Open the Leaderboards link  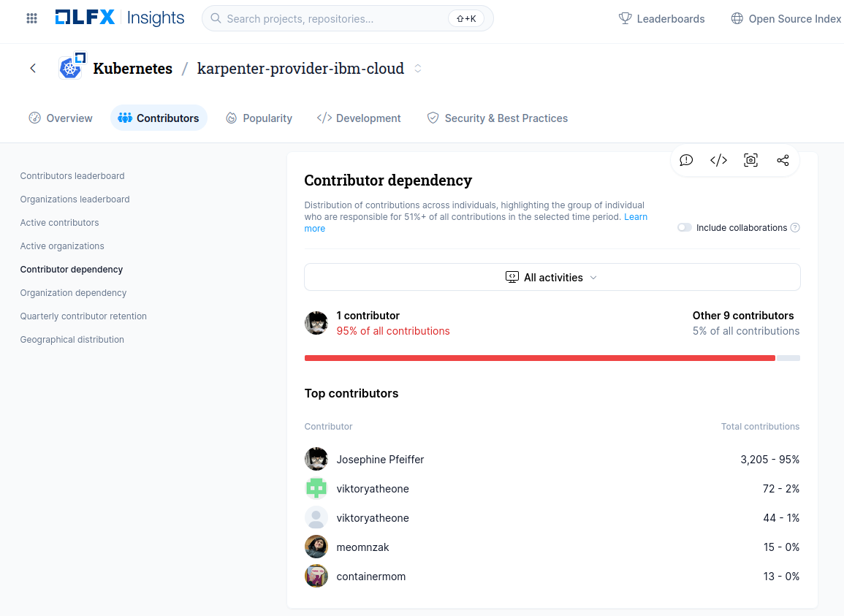click(x=661, y=19)
